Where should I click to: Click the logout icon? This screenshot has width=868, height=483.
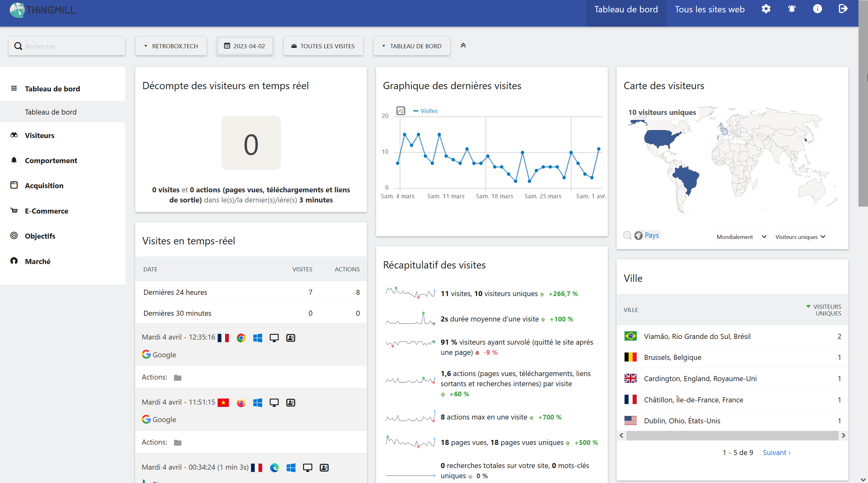coord(843,9)
